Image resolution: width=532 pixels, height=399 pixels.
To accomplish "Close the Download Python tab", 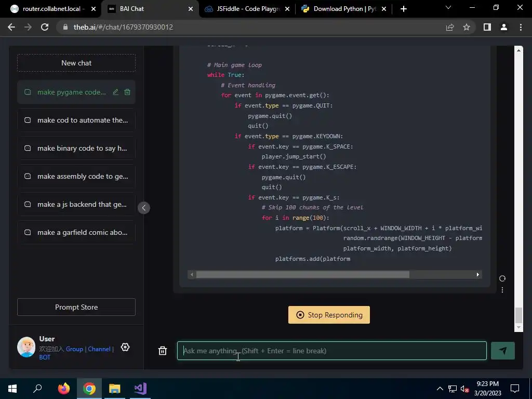I will point(384,9).
